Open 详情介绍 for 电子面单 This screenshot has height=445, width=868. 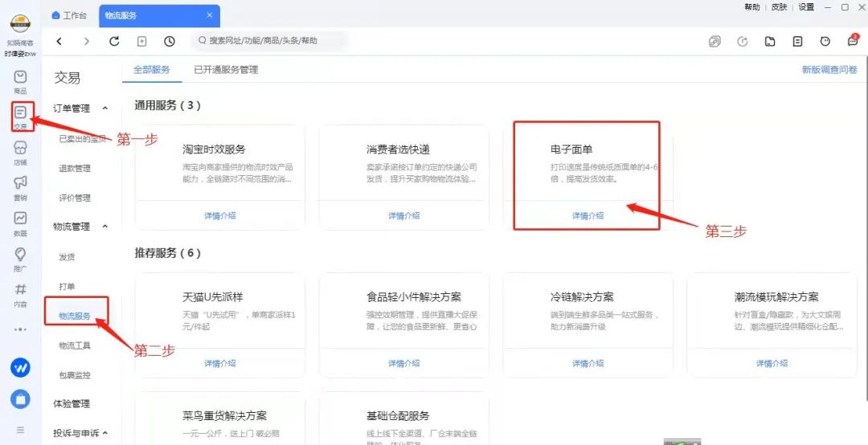click(588, 216)
